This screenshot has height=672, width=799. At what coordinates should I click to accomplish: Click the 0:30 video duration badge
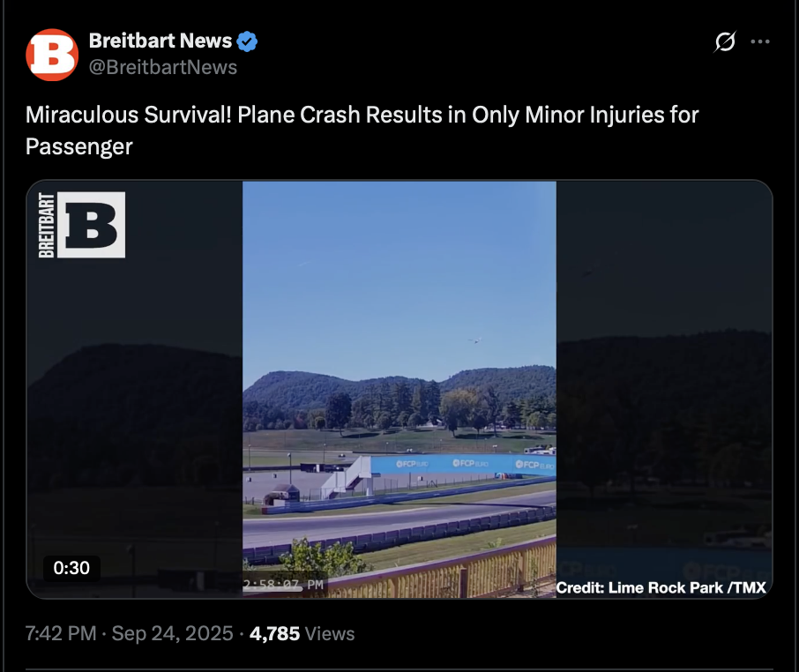pos(71,568)
